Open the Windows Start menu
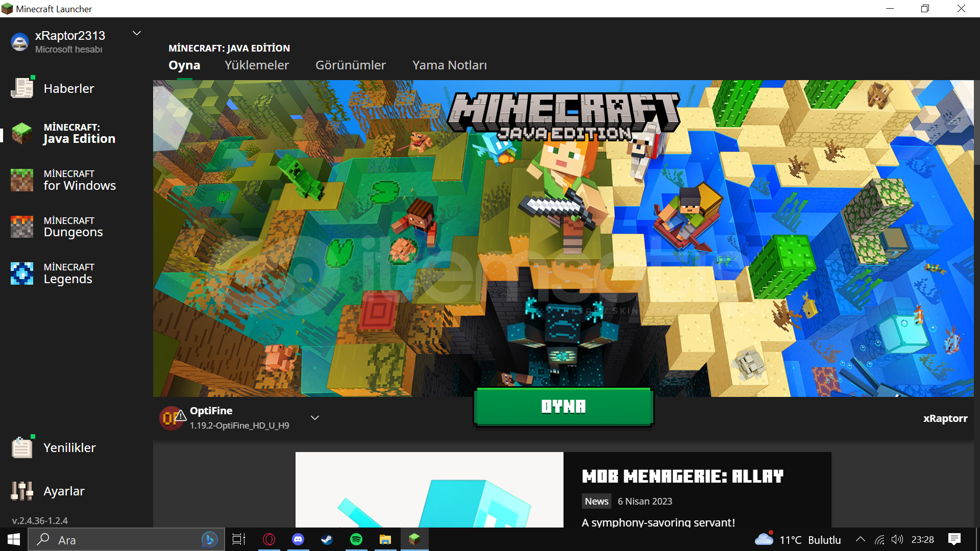The image size is (980, 551). [x=14, y=539]
